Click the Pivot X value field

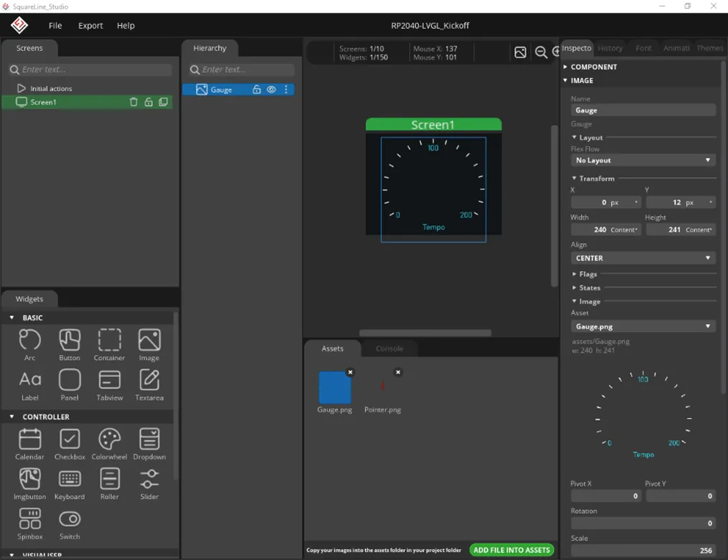[606, 496]
